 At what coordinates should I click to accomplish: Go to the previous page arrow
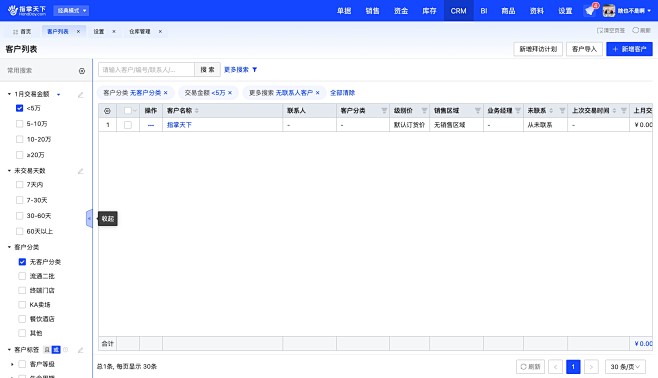click(555, 367)
